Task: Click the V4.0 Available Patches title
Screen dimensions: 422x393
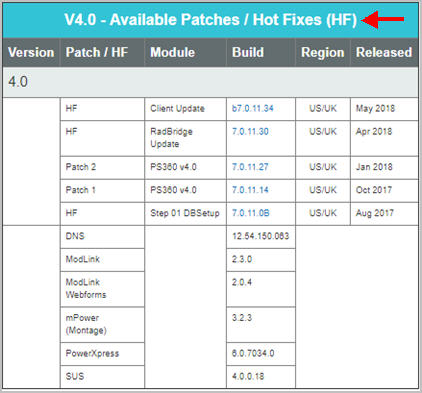Action: coord(211,20)
